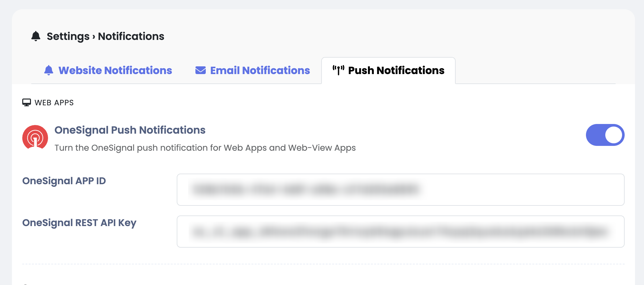
Task: Click the broadcast tower icon in Push tab
Action: click(x=338, y=70)
